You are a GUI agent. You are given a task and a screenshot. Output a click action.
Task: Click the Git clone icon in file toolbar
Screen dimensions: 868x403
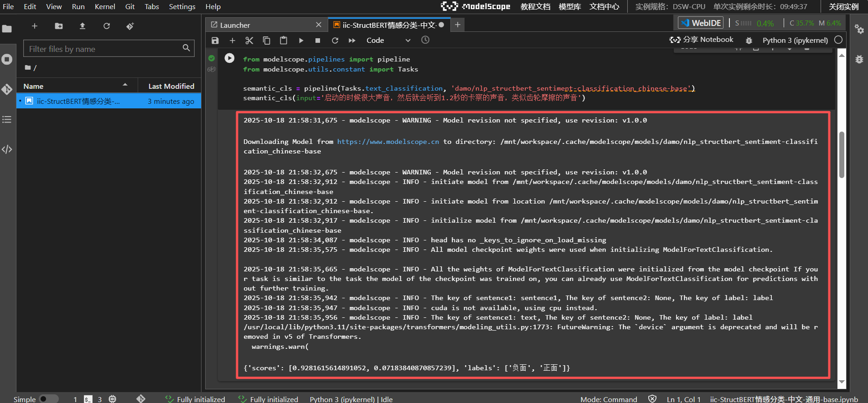(x=130, y=26)
